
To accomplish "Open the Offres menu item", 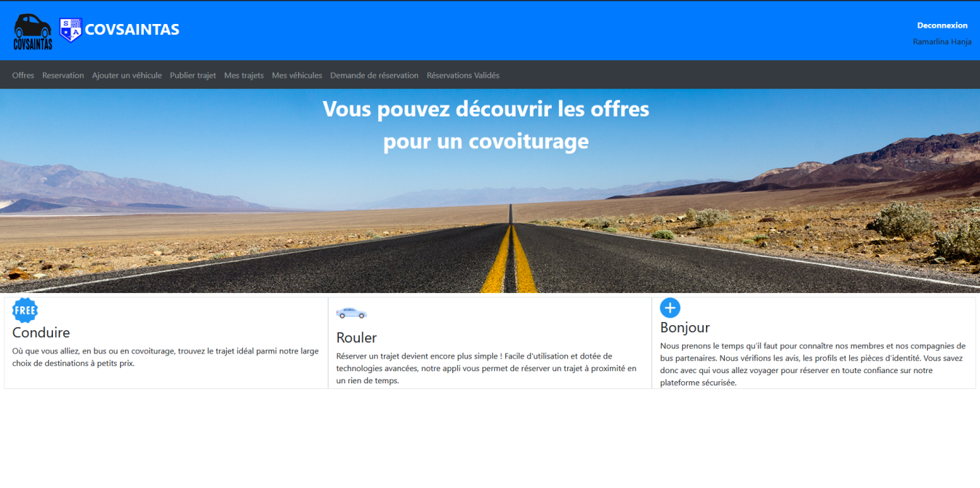I will coord(23,76).
